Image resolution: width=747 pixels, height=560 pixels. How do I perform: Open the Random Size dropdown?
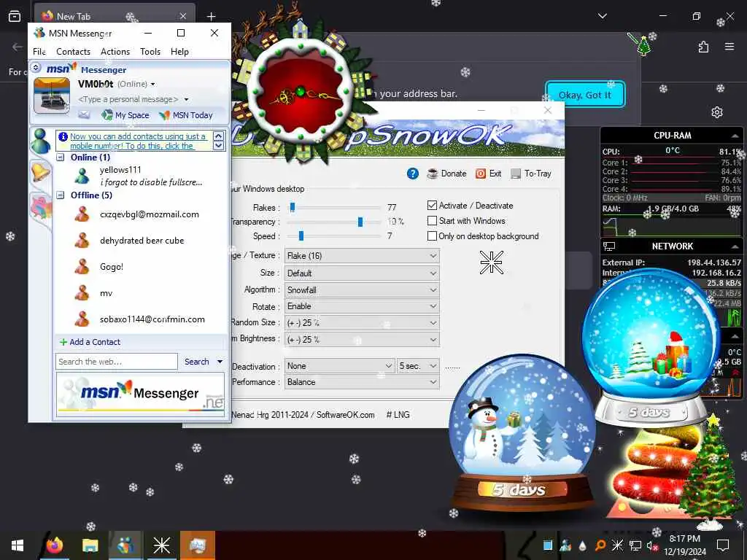(362, 323)
